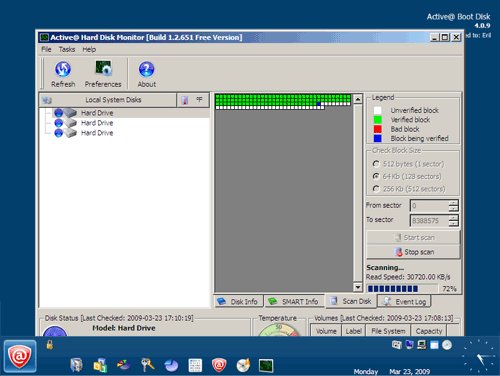Click the Local System Disks header icon

tap(47, 100)
